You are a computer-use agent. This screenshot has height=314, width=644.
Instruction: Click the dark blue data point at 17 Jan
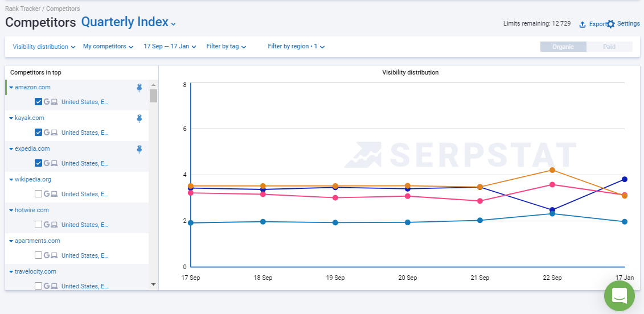pos(625,179)
